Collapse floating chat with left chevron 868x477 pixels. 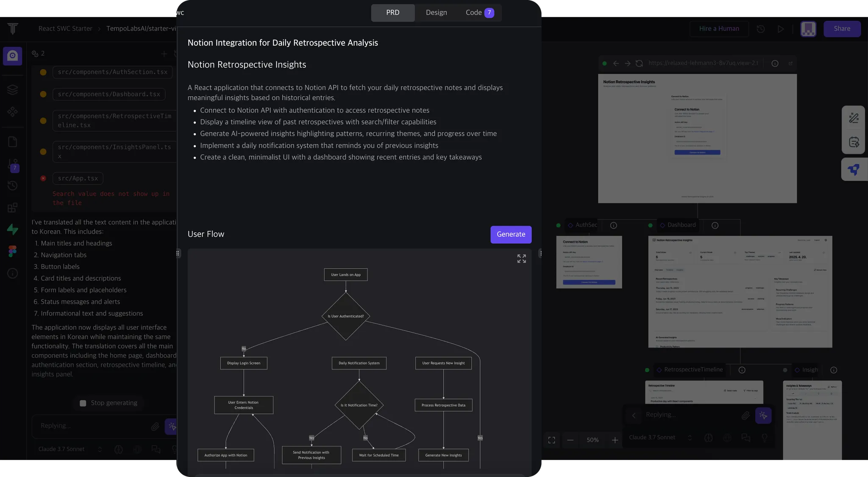pos(634,416)
